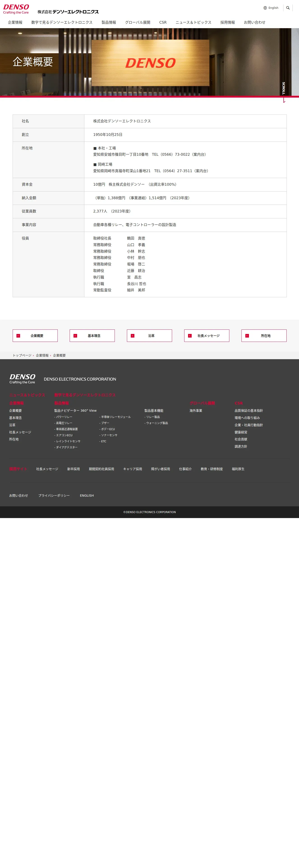
Task: Open footer ENGLISH link
Action: click(87, 495)
